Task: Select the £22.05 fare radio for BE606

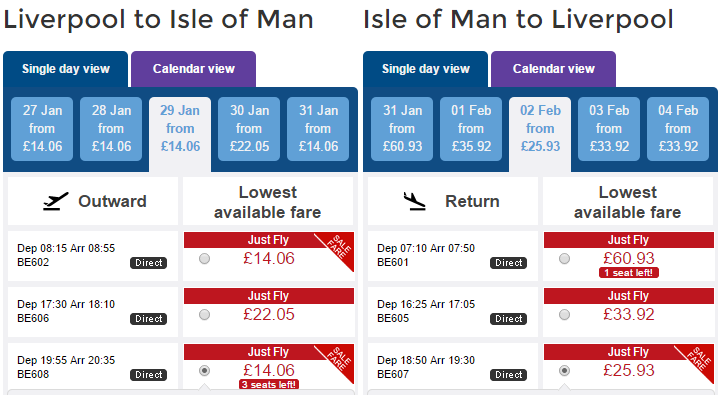Action: 205,315
